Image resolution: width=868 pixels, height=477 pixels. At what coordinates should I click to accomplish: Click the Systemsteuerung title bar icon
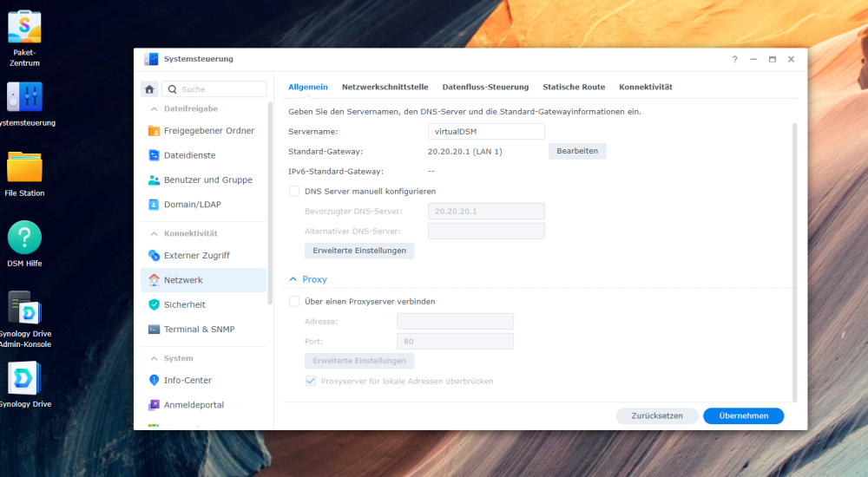[151, 59]
